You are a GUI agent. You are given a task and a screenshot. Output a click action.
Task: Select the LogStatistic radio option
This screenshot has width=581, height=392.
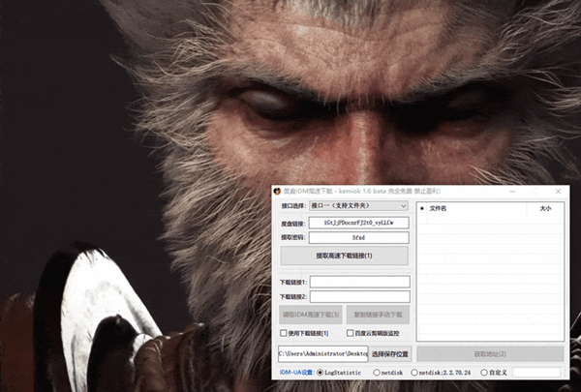pyautogui.click(x=321, y=373)
